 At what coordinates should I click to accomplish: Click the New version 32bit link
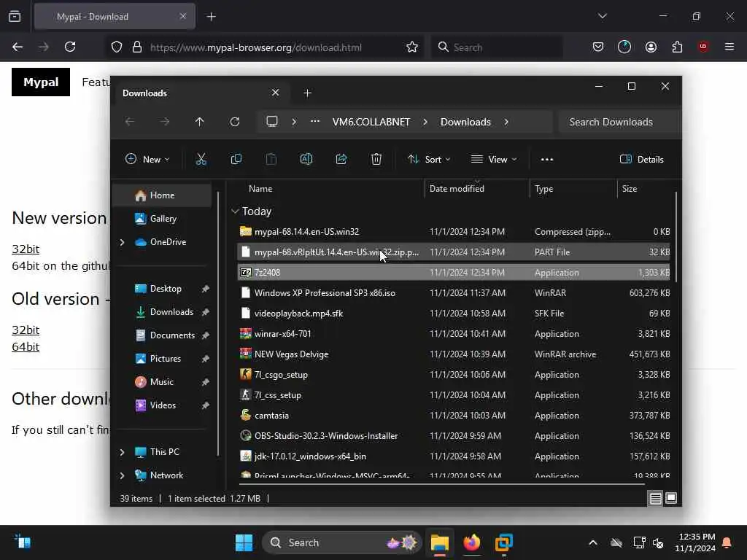pyautogui.click(x=26, y=249)
